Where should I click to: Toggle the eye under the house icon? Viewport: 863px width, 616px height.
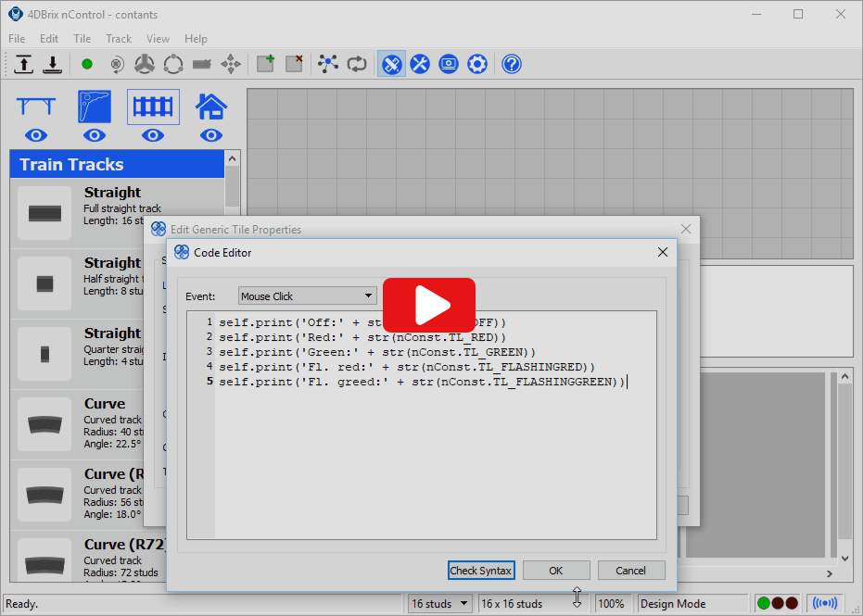click(211, 135)
